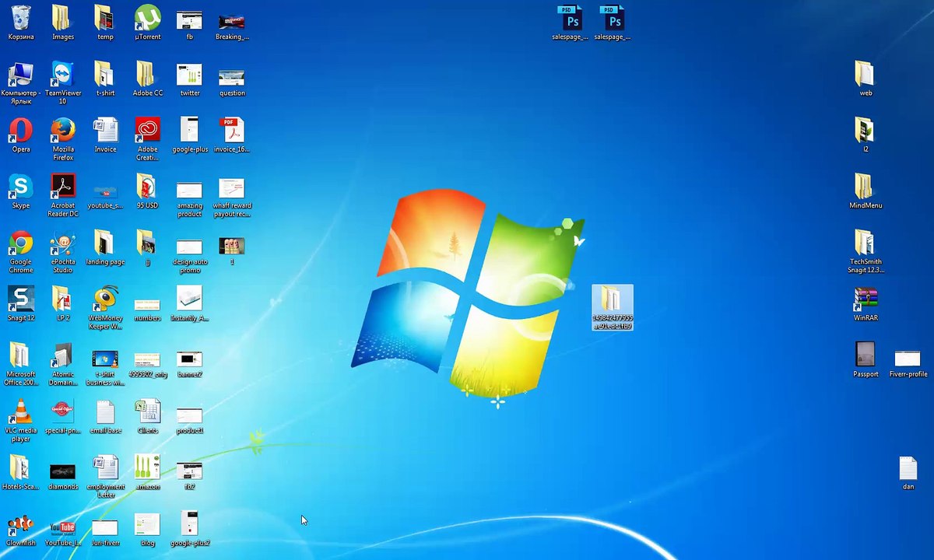Select the email base text file
The height and width of the screenshot is (560, 934).
(105, 416)
